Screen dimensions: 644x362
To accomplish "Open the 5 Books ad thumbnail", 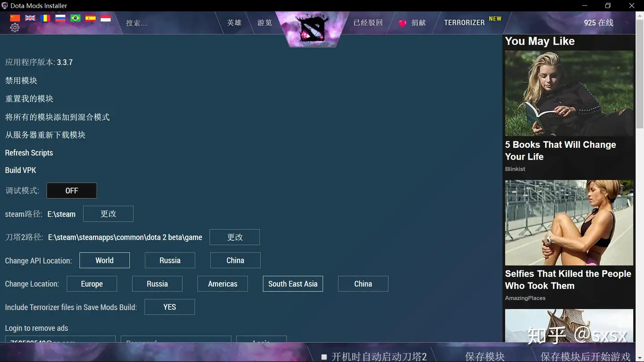I will coord(569,93).
